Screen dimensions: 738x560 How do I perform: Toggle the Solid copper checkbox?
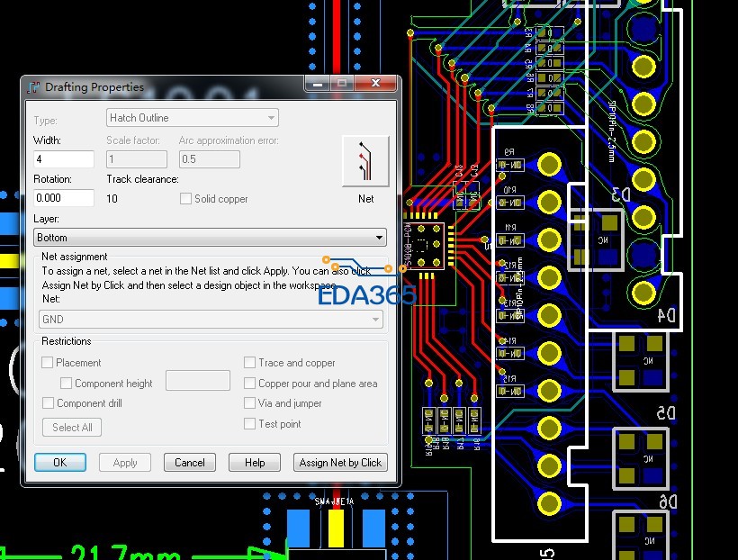tap(186, 199)
